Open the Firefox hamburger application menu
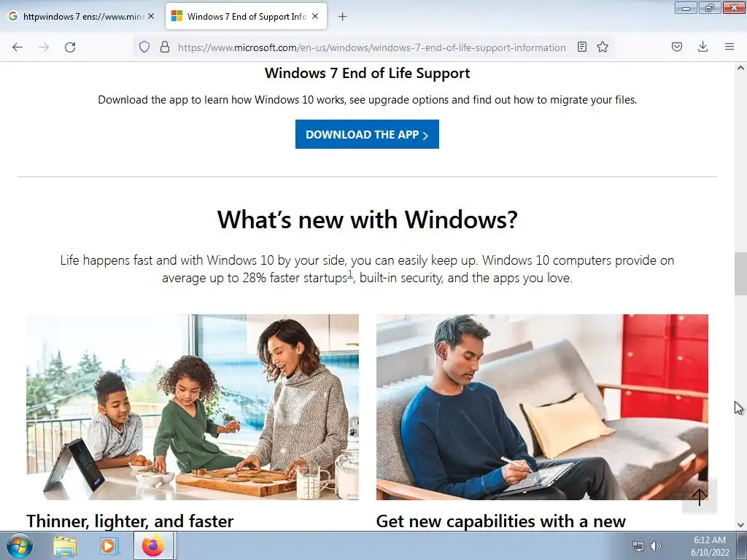 [729, 47]
